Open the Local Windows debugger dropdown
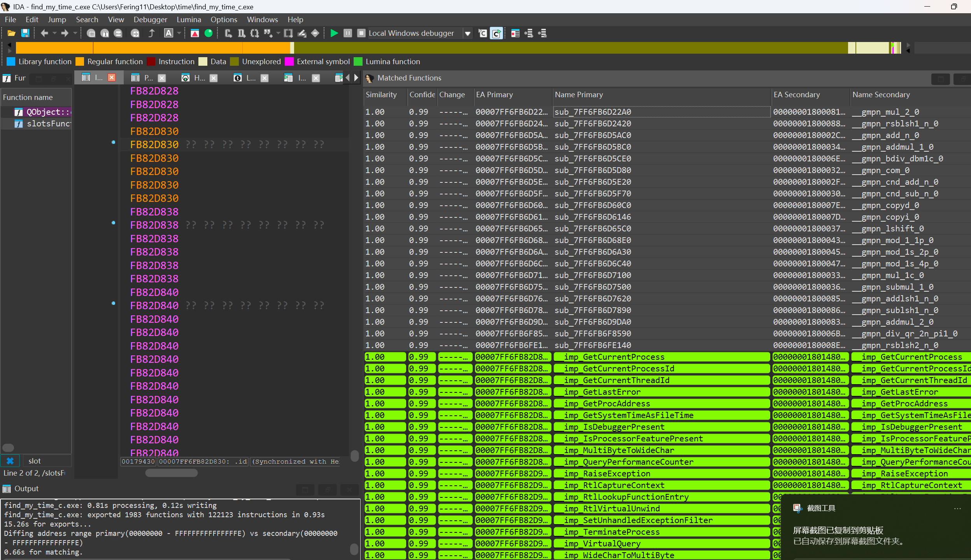This screenshot has height=560, width=971. click(x=468, y=34)
